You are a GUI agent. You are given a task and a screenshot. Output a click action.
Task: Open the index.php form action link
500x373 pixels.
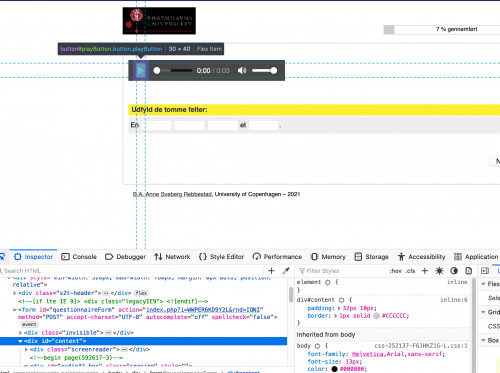203,309
